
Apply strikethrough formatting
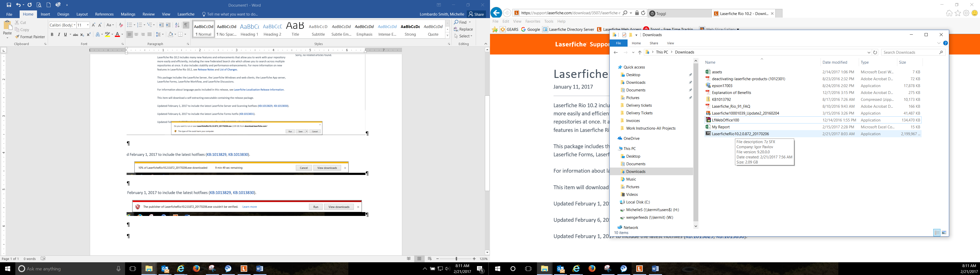[x=75, y=35]
